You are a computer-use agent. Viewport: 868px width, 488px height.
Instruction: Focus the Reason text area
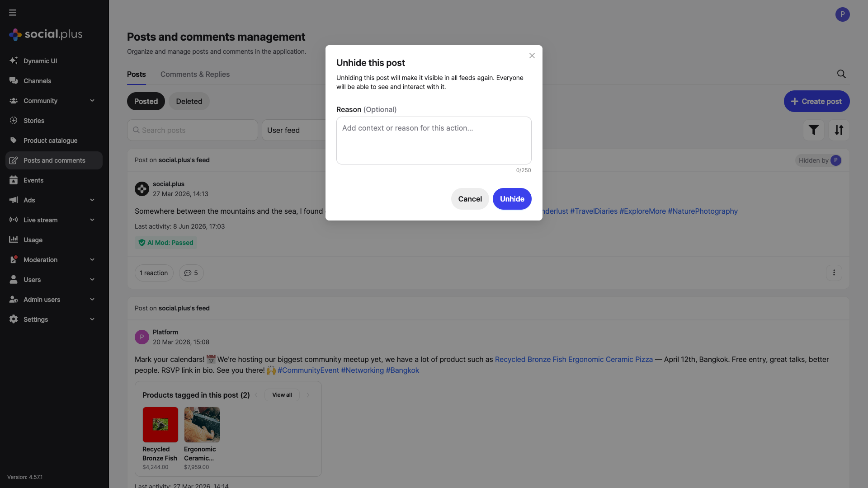pyautogui.click(x=434, y=141)
